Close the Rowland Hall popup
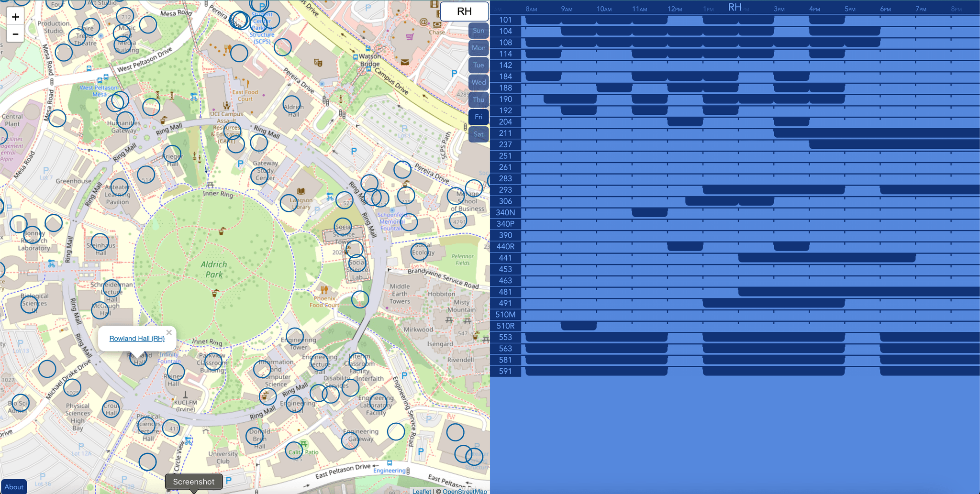 point(169,332)
